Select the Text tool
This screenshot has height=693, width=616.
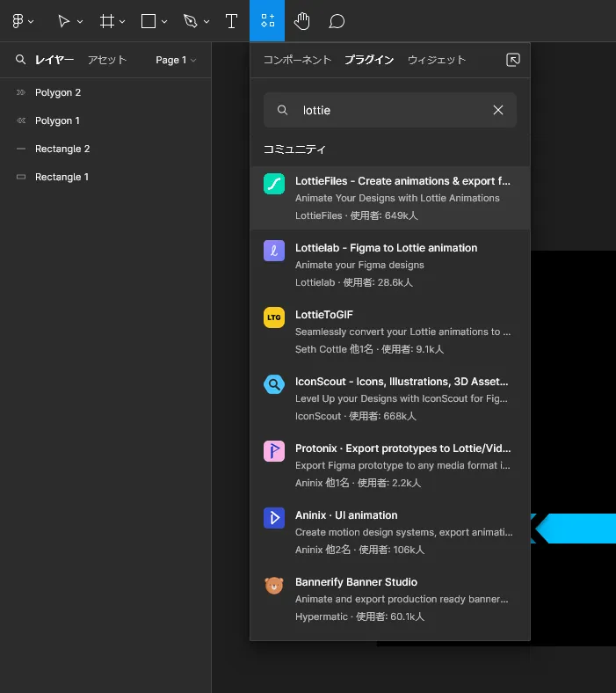pyautogui.click(x=231, y=20)
